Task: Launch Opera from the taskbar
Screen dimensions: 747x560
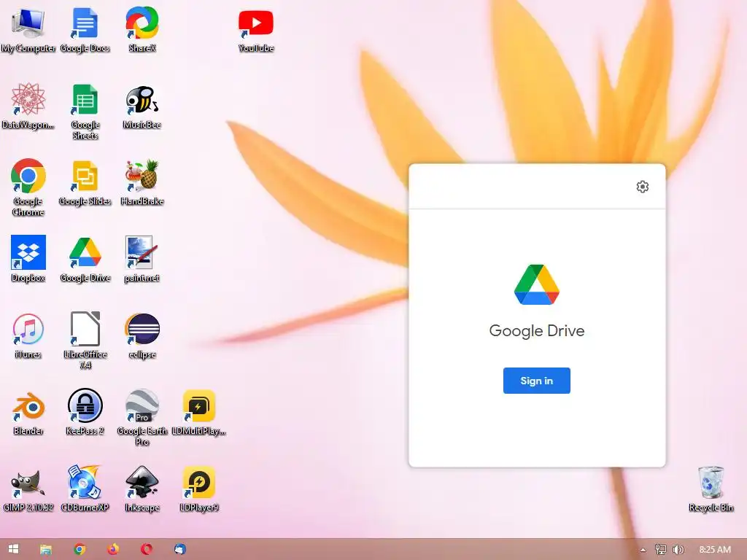Action: point(146,549)
